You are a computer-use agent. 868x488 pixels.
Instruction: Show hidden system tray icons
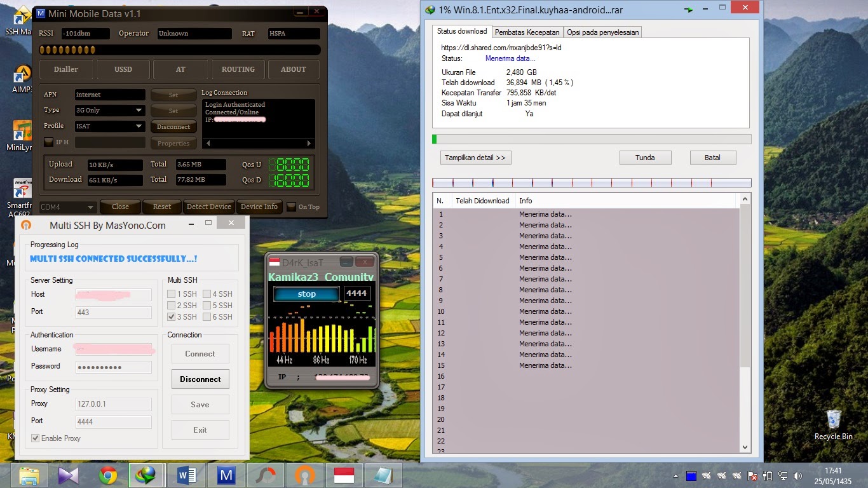click(x=676, y=476)
